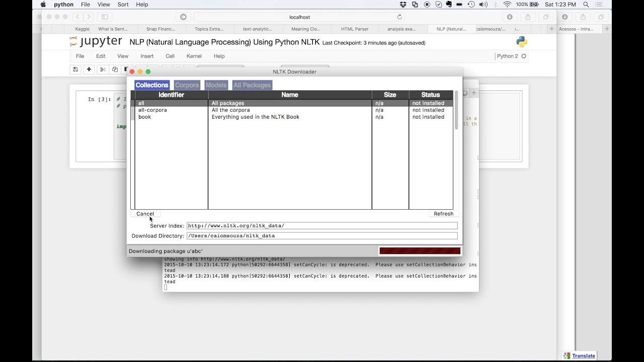Click 'Everything used in the NLTK Book'
644x362 pixels.
(x=255, y=117)
